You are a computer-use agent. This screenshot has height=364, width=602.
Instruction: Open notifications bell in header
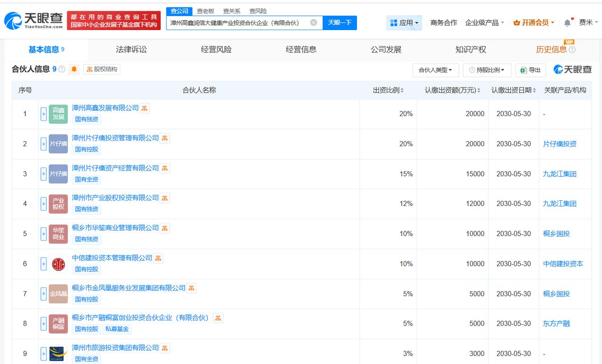(567, 23)
